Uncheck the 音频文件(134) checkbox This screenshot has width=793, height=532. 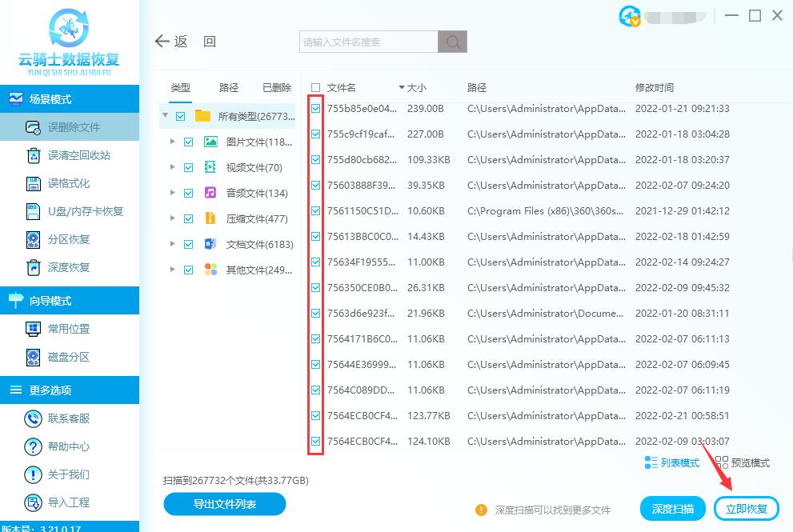189,193
